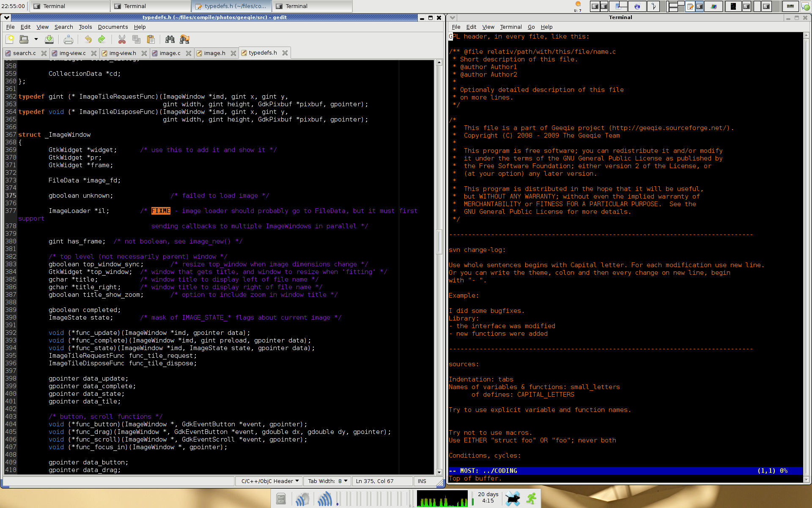
Task: Open gedit Edit menu
Action: 25,27
